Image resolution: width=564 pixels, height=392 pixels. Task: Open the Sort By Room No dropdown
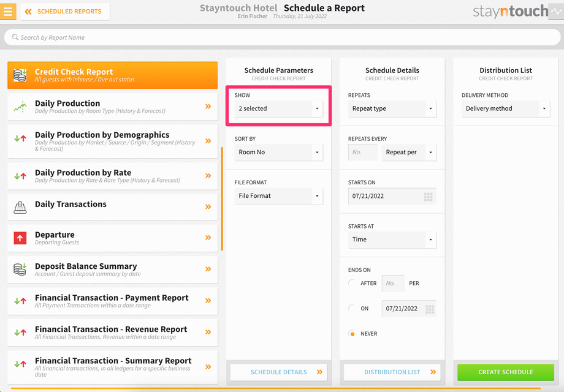[279, 153]
